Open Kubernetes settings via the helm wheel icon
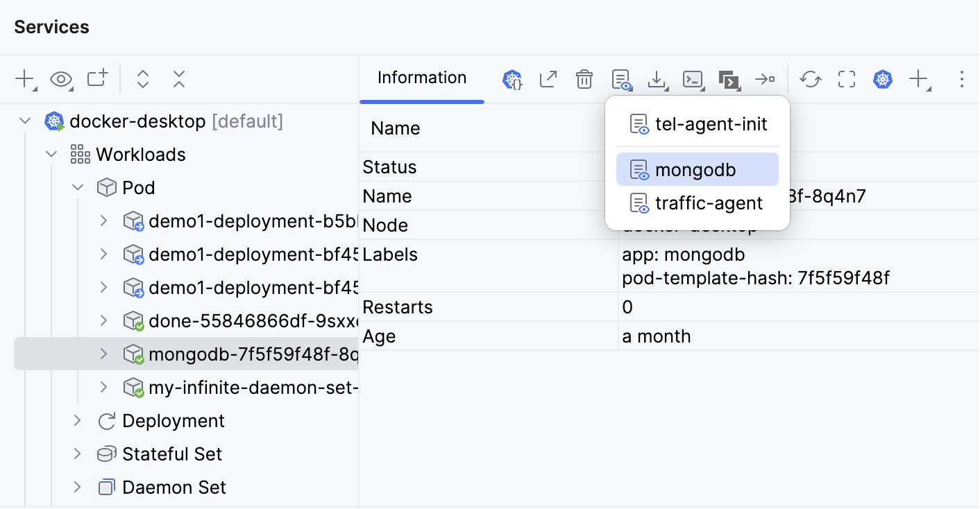The width and height of the screenshot is (980, 509). pyautogui.click(x=881, y=79)
